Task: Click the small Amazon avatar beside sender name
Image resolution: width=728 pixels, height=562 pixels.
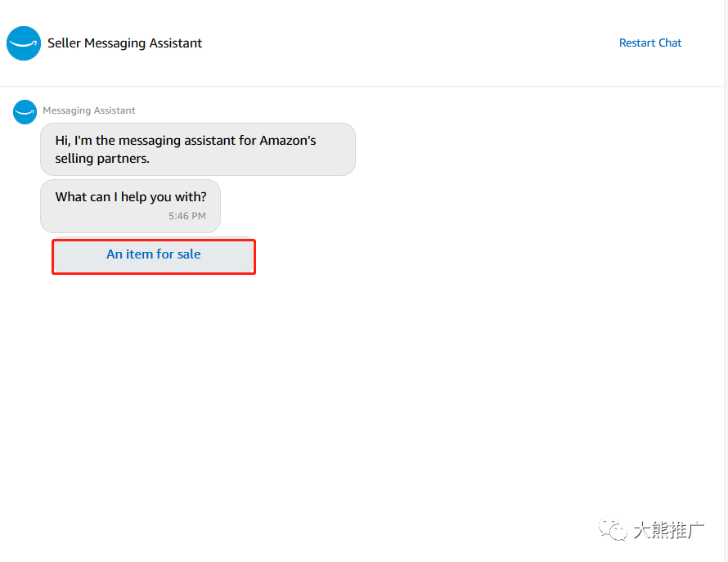Action: click(25, 112)
